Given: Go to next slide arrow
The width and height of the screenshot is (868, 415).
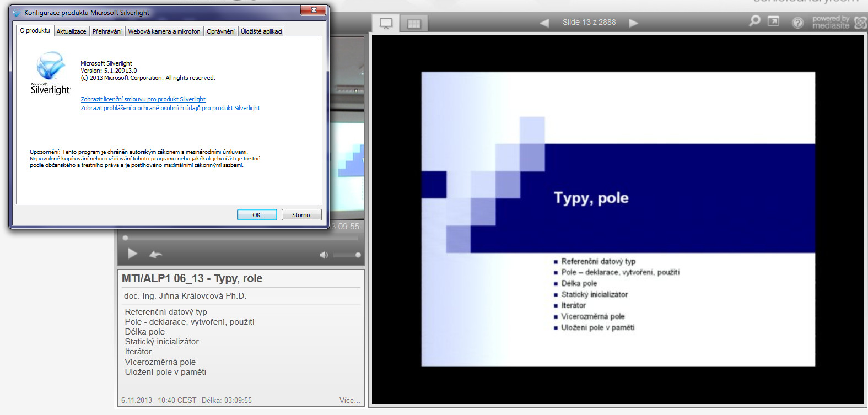Looking at the screenshot, I should pos(634,23).
